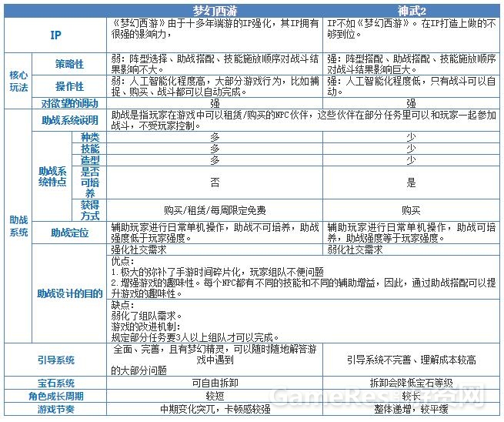
Task: Click the 种类 sub-row label
Action: tap(90, 137)
